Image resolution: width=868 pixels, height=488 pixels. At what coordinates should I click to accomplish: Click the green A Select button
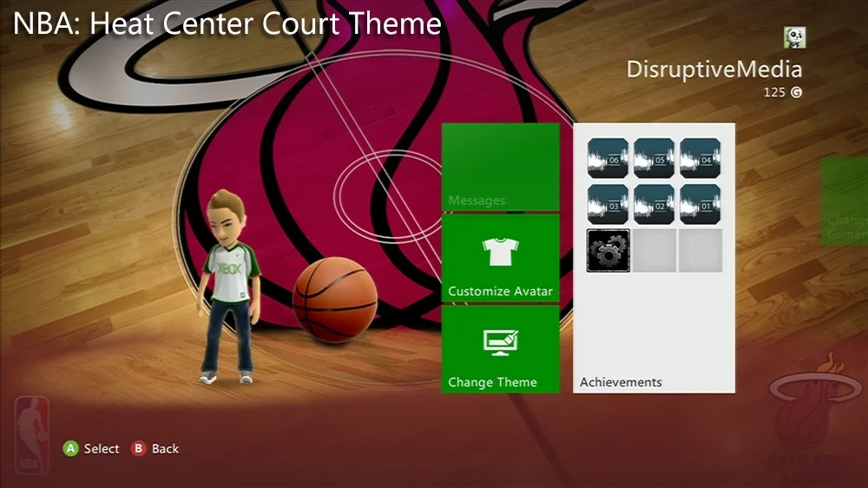click(91, 449)
